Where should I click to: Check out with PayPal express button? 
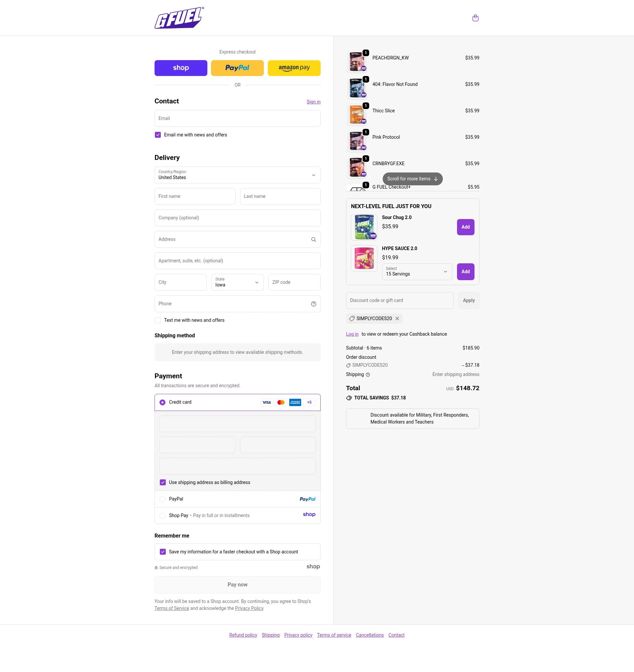(x=237, y=68)
